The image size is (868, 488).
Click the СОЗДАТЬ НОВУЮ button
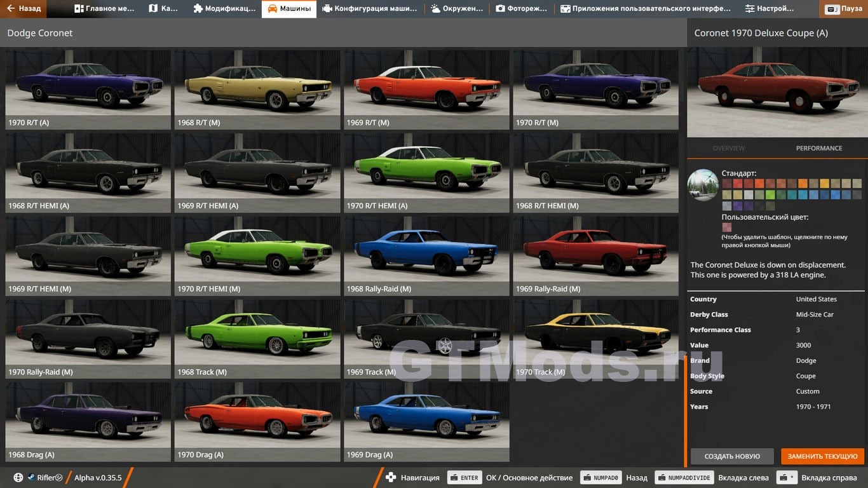pos(732,456)
